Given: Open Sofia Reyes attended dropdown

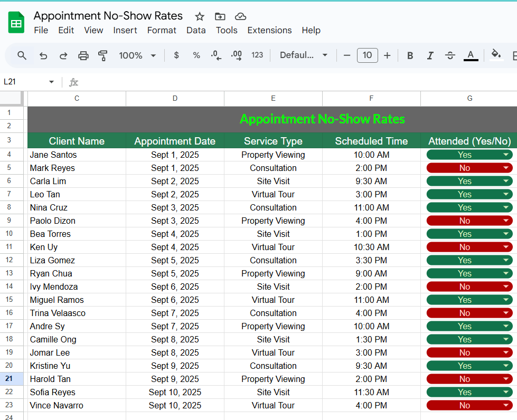Looking at the screenshot, I should coord(506,392).
